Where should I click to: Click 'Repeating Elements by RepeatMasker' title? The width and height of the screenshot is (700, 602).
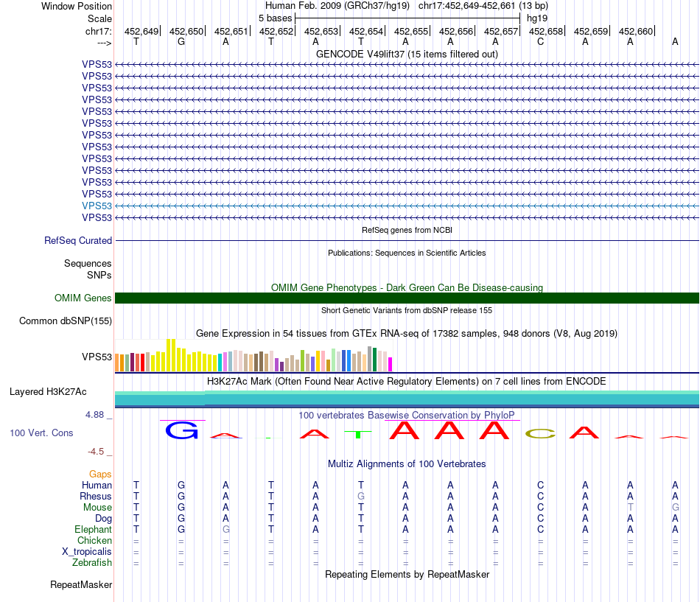[407, 574]
